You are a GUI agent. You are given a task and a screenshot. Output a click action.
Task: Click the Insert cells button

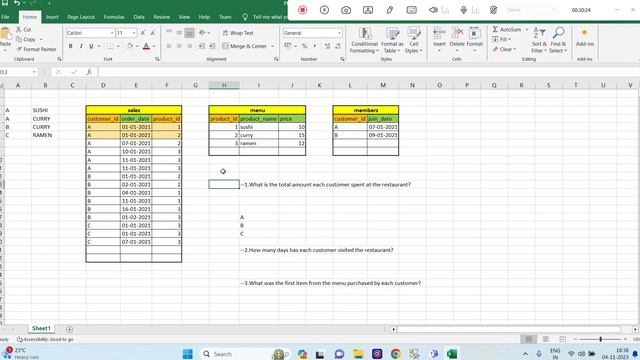(439, 40)
